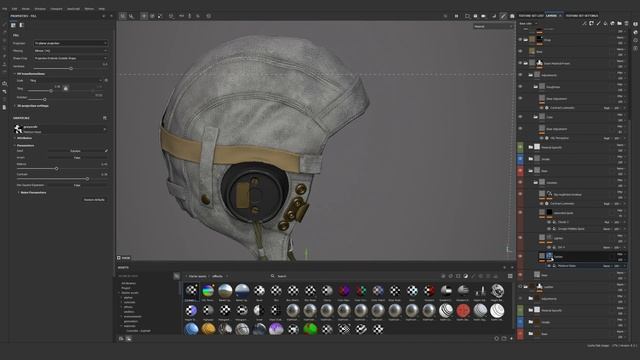Image resolution: width=640 pixels, height=360 pixels.
Task: Click the first icon under Properties Fill title
Action: tap(13, 25)
